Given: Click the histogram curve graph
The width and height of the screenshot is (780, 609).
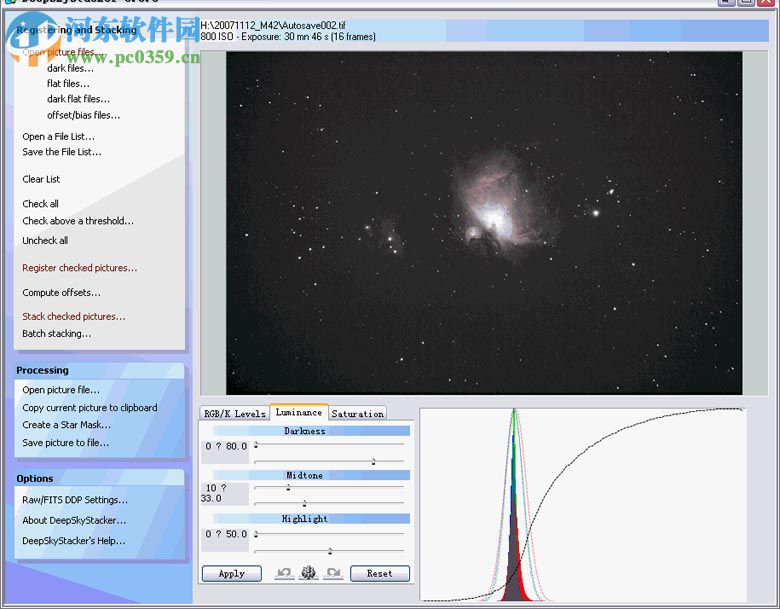Looking at the screenshot, I should [x=583, y=505].
